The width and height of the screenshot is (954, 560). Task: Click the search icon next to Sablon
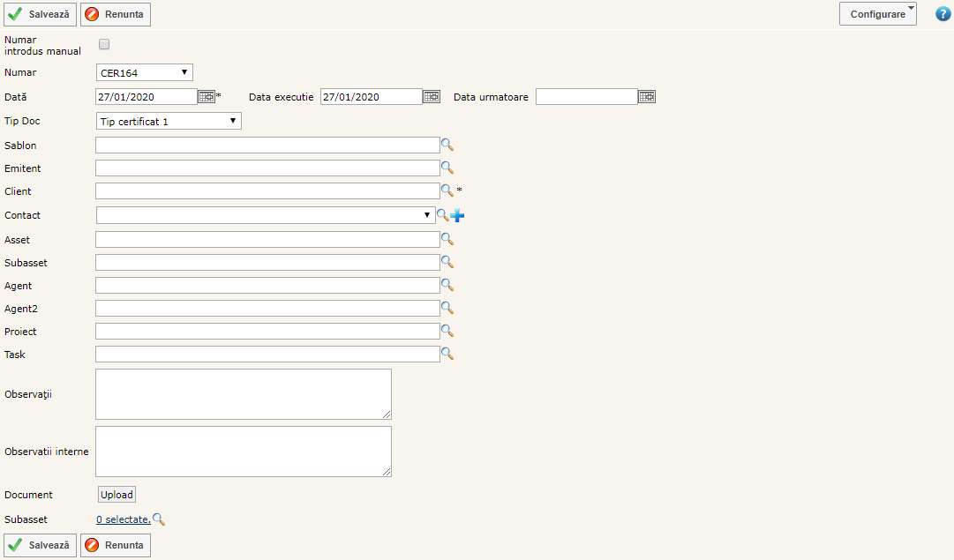tap(447, 145)
